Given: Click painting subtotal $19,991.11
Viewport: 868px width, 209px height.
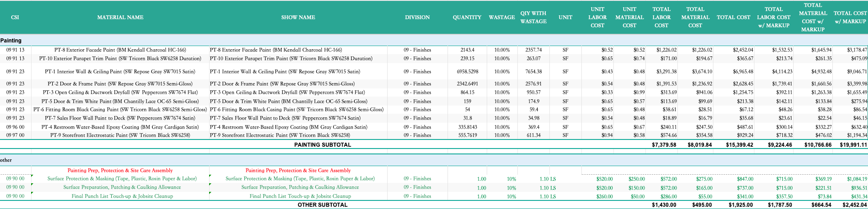Looking at the screenshot, I should 854,145.
